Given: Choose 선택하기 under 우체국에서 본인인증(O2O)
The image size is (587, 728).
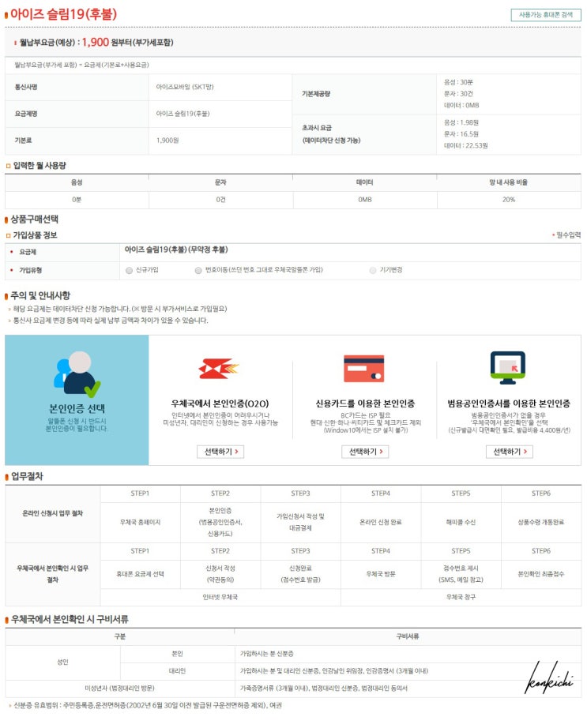Looking at the screenshot, I should pos(220,452).
